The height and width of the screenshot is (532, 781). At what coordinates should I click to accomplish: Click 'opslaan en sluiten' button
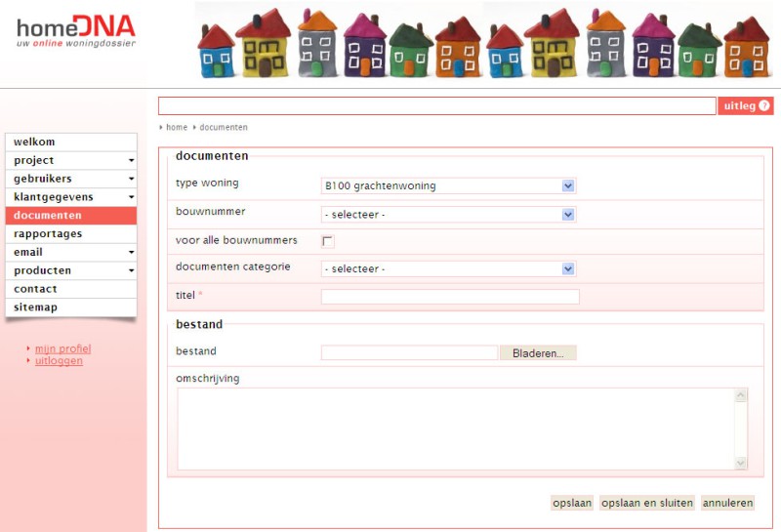click(x=647, y=503)
